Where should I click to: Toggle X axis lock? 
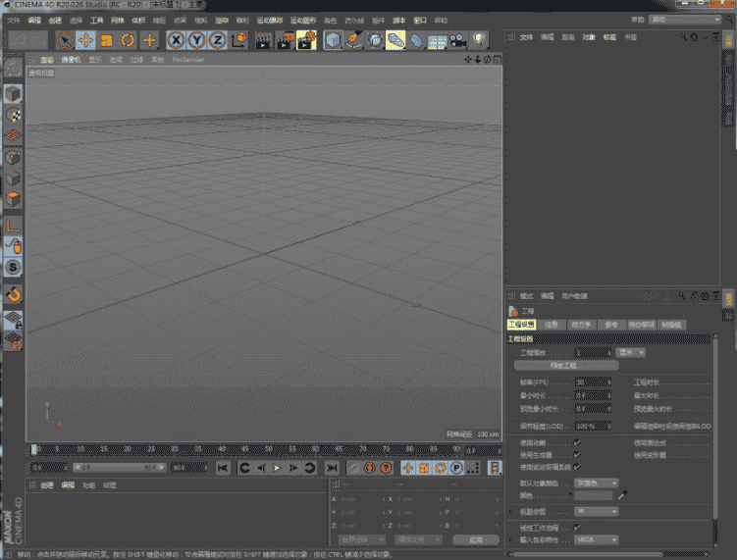176,40
